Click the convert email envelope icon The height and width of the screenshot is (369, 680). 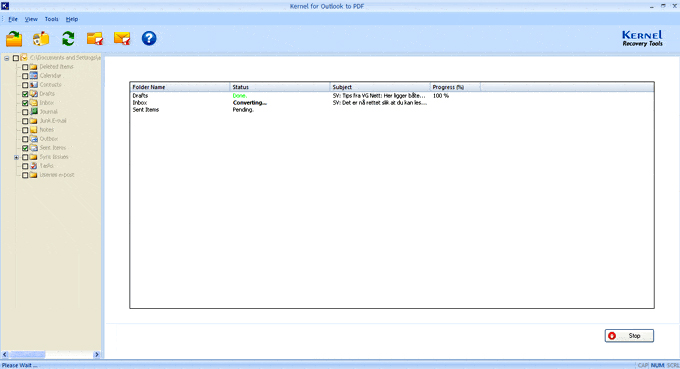pyautogui.click(x=122, y=39)
